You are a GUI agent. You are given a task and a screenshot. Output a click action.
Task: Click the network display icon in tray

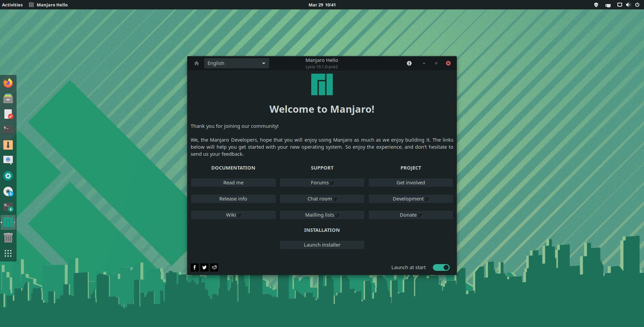pyautogui.click(x=619, y=5)
